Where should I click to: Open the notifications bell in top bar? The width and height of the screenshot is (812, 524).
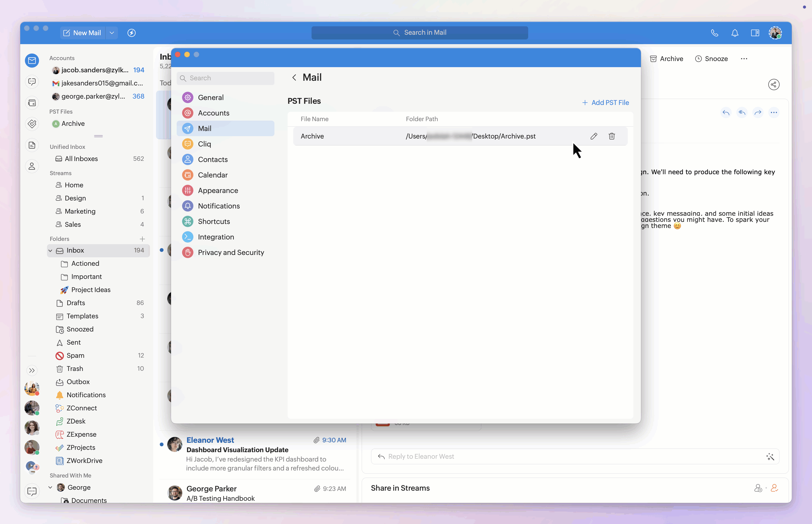coord(735,33)
